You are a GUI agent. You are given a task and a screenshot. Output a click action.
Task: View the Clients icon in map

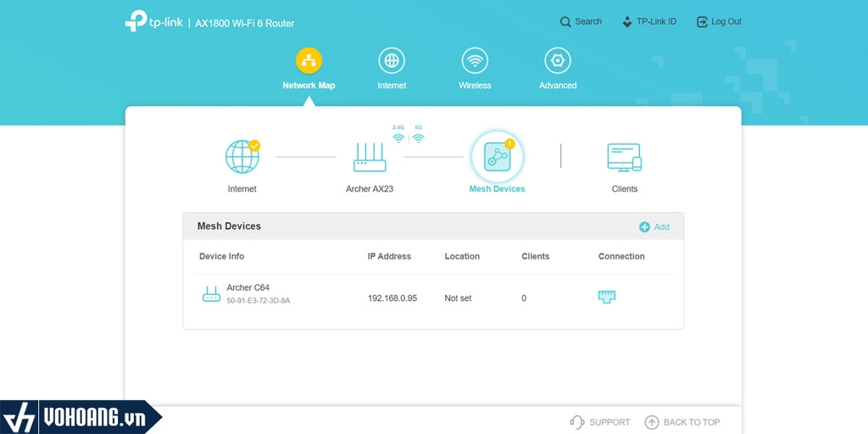click(625, 157)
